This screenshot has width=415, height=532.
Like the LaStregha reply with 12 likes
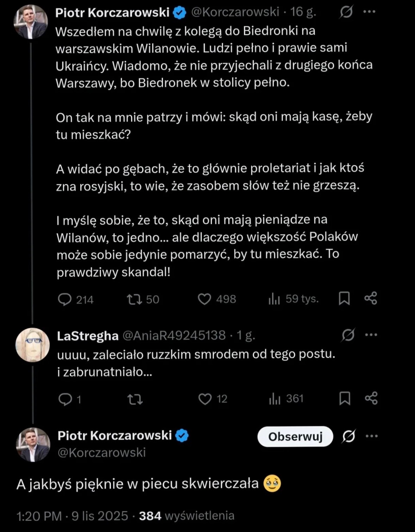[x=205, y=399]
